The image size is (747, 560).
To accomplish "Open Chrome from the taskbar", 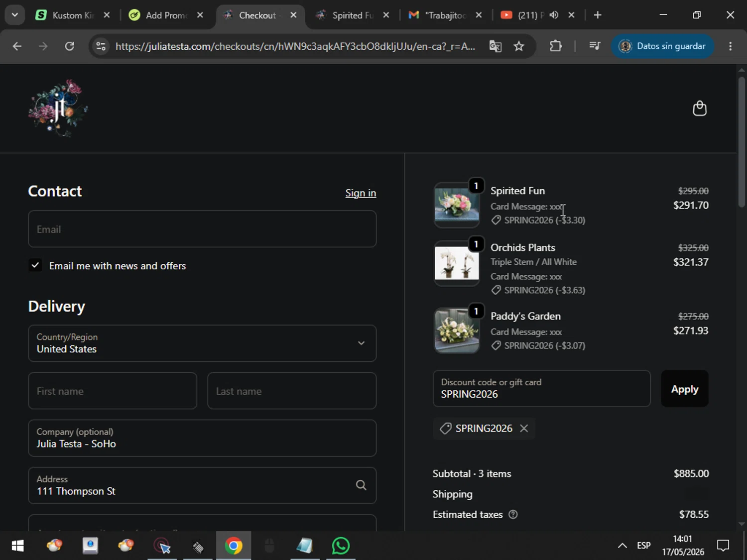I will pyautogui.click(x=234, y=546).
